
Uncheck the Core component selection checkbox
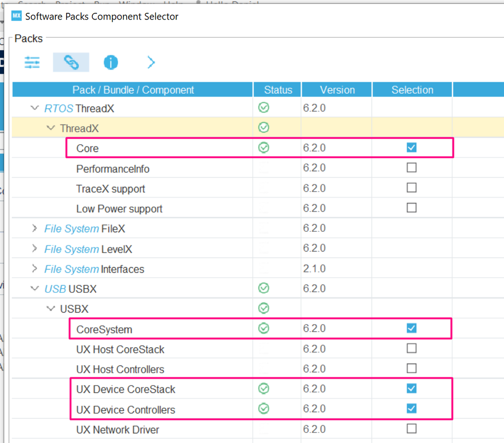pyautogui.click(x=411, y=147)
